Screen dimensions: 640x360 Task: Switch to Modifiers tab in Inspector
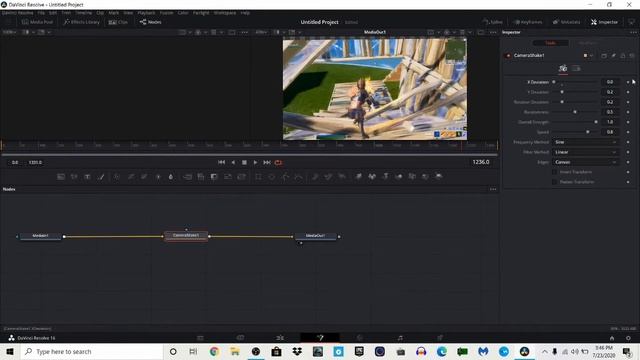coord(587,43)
